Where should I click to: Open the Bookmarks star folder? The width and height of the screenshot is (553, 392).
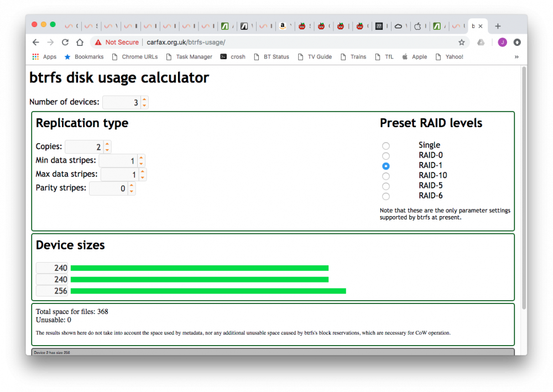(x=84, y=57)
